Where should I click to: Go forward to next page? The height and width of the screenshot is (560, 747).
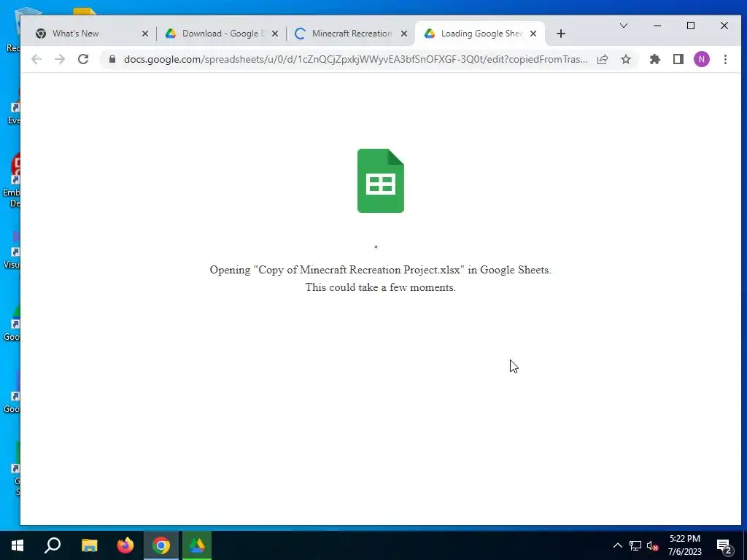[60, 59]
